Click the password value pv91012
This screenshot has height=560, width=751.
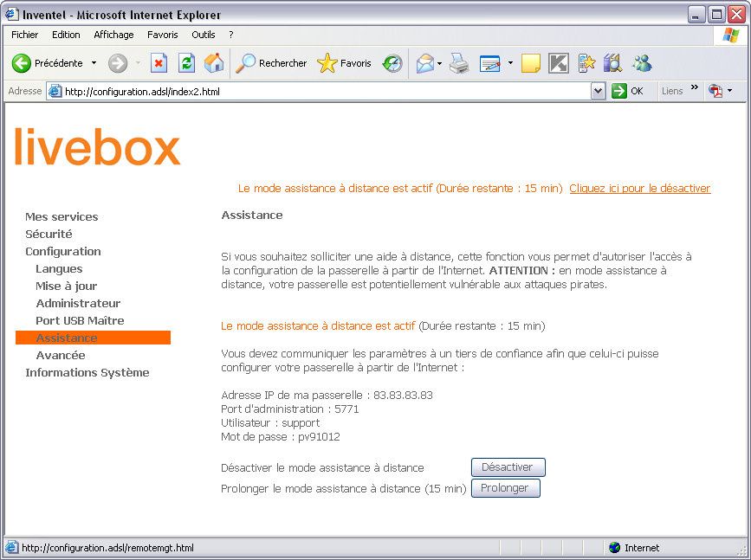[319, 436]
